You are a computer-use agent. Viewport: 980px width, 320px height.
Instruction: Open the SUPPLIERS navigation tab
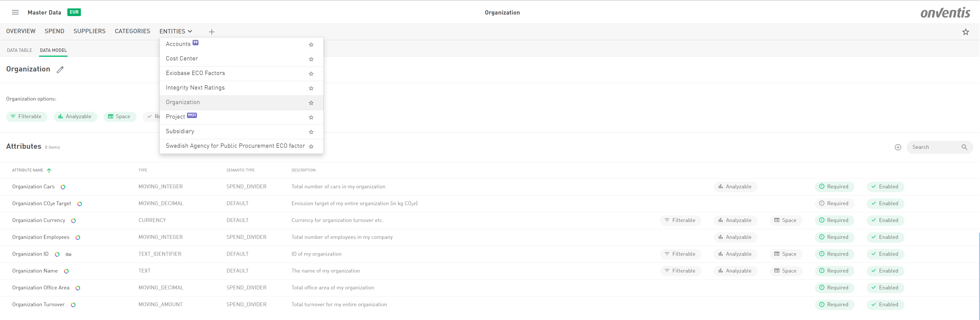[x=89, y=31]
